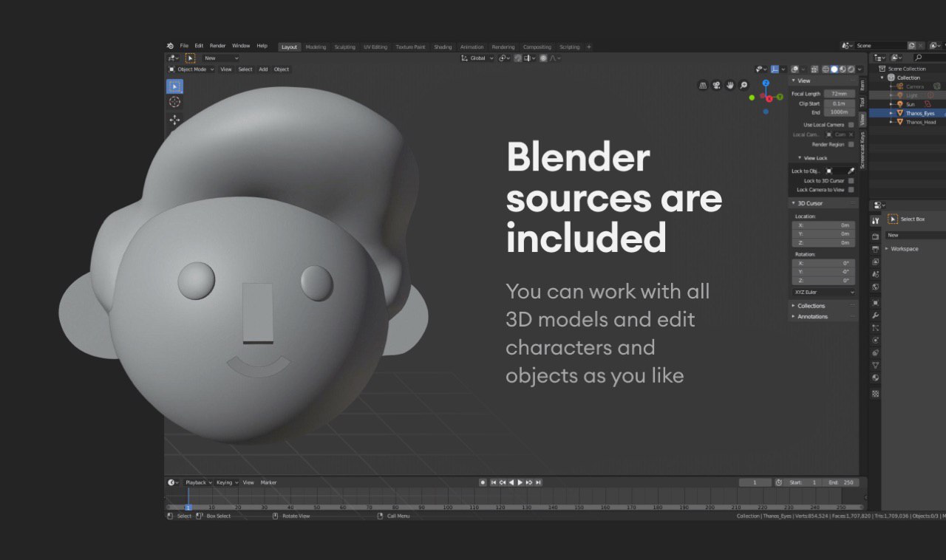This screenshot has width=946, height=560.
Task: Toggle camera view navigation icon
Action: (x=717, y=85)
